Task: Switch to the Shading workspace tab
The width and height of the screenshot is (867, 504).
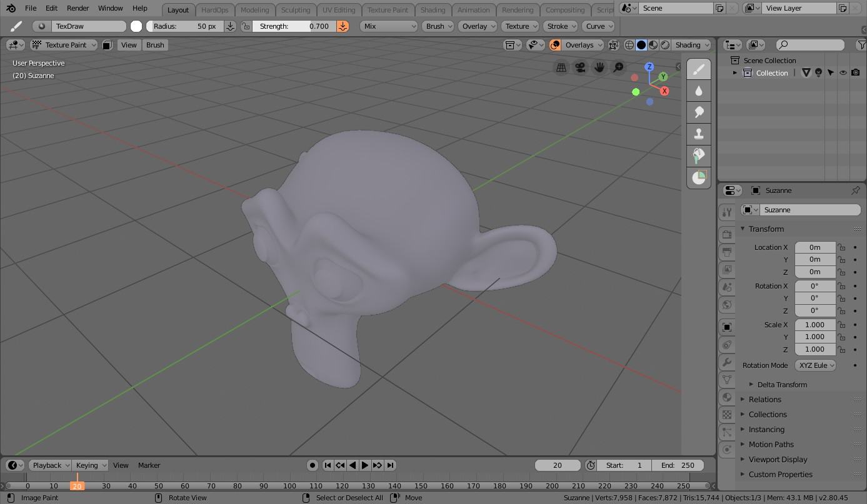Action: coord(433,10)
